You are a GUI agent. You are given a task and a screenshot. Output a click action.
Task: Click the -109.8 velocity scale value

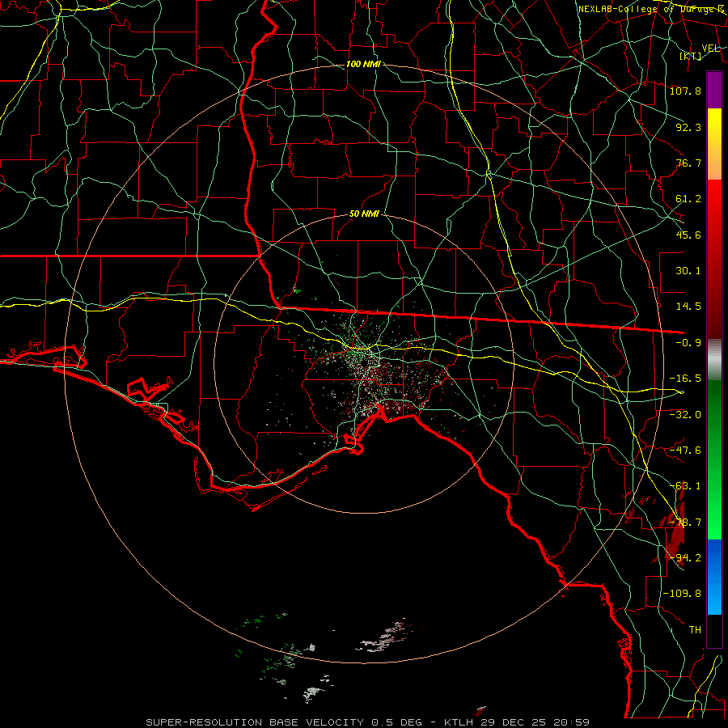coord(682,594)
